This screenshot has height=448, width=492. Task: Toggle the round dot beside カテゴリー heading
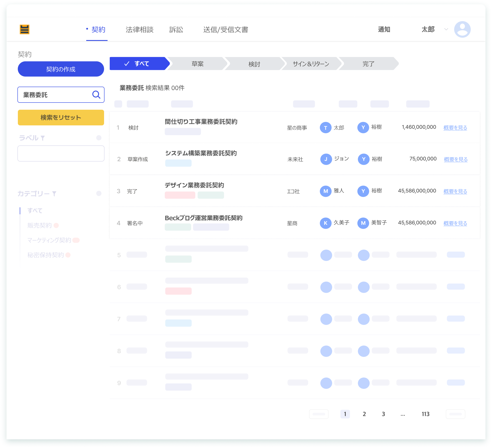click(x=99, y=194)
